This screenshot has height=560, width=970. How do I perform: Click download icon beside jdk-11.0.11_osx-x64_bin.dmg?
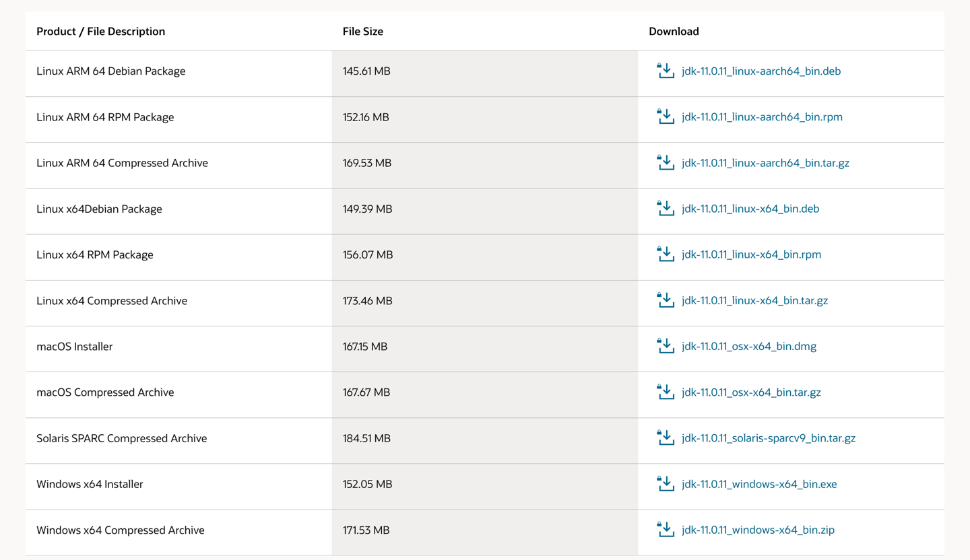pos(666,345)
